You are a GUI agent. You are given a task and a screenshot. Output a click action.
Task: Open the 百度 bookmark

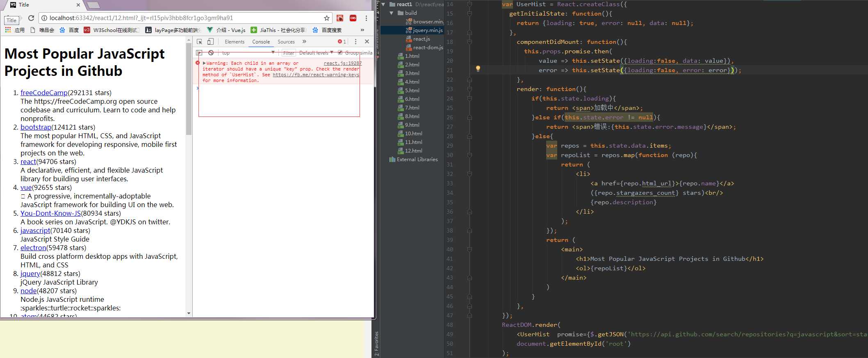pyautogui.click(x=69, y=30)
